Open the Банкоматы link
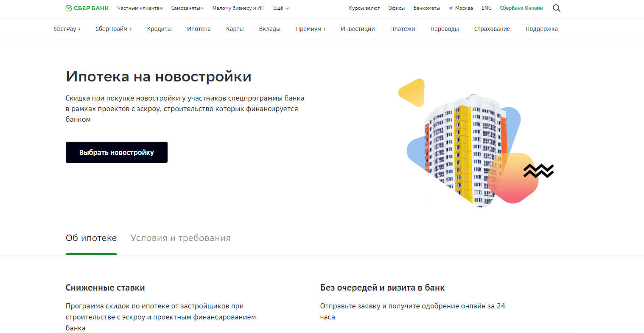 427,8
